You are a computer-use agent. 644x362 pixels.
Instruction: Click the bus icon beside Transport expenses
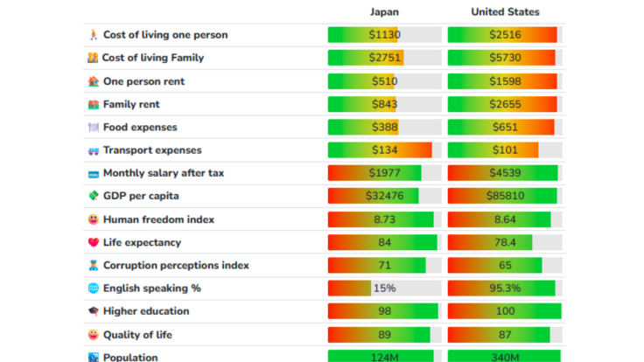point(93,150)
